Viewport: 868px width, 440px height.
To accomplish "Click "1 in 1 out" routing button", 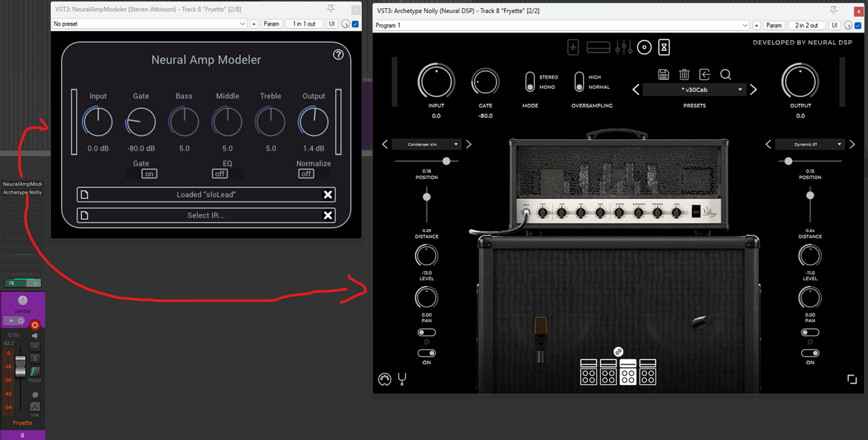I will [x=304, y=24].
